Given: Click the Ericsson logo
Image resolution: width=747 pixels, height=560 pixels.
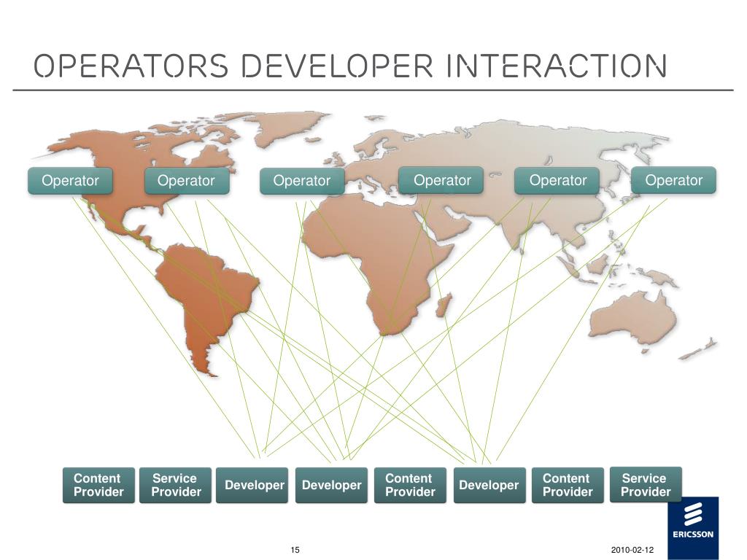Looking at the screenshot, I should 693,526.
